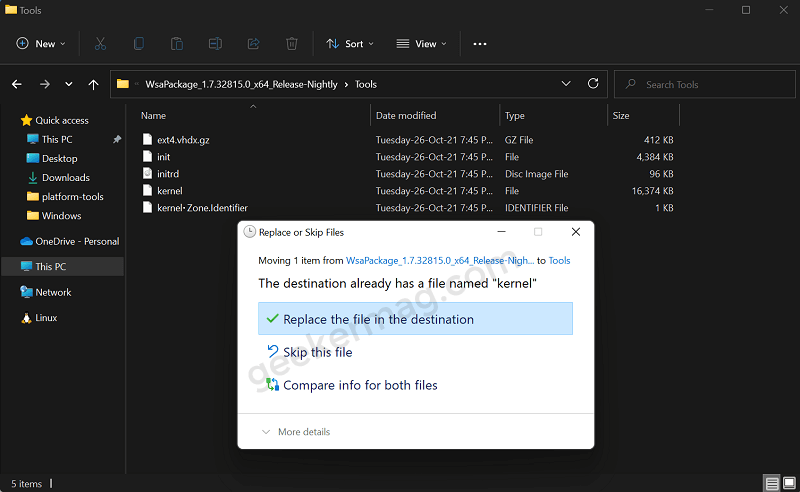Refresh the Tools folder
This screenshot has width=800, height=492.
[x=593, y=84]
